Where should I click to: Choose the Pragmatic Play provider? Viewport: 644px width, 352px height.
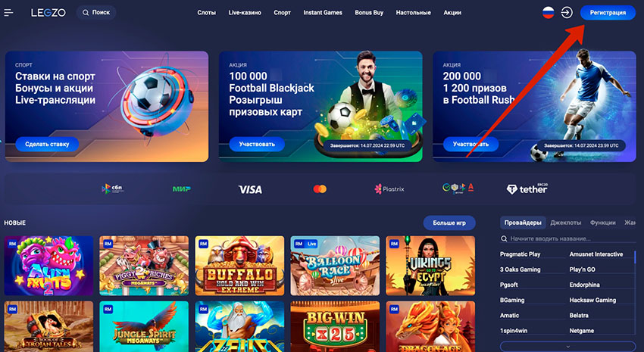(520, 254)
